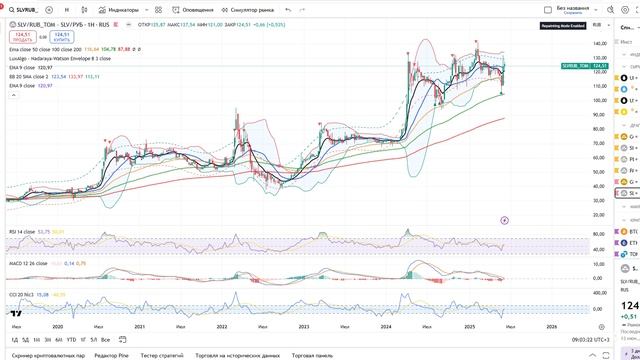Viewport: 640px width, 360px height.
Task: Set range to Все
Action: click(x=105, y=340)
